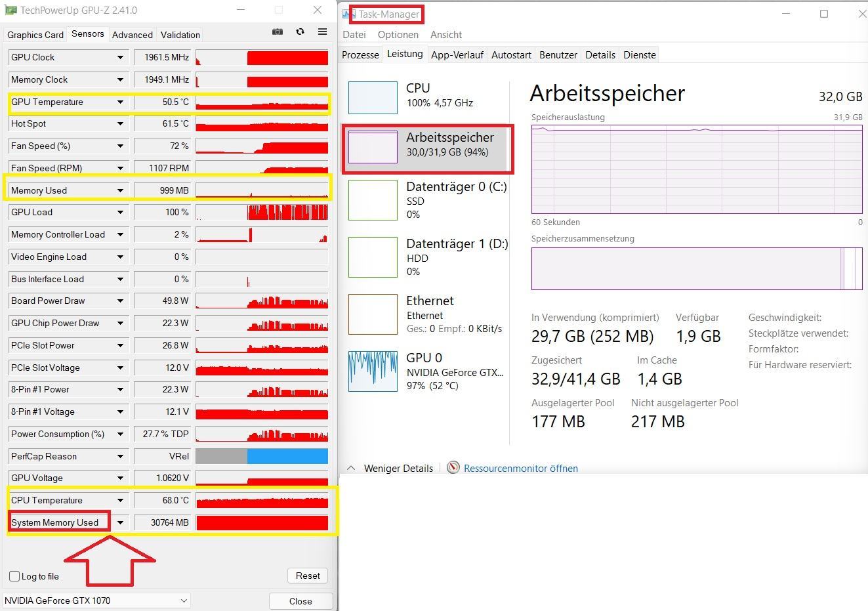Viewport: 868px width, 611px height.
Task: Switch to the Details tab
Action: (600, 55)
